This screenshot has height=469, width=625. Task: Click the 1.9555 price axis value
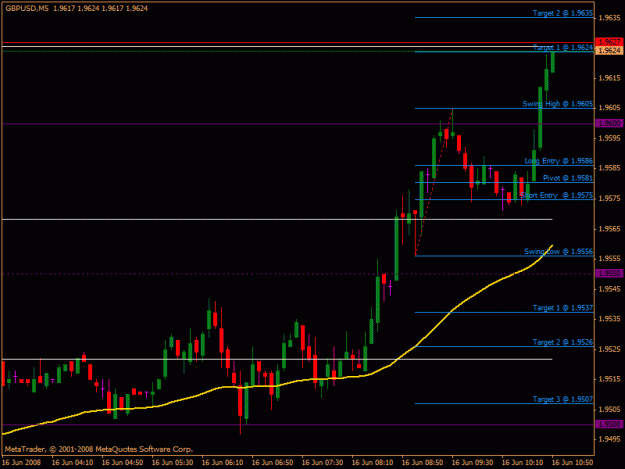[x=610, y=259]
